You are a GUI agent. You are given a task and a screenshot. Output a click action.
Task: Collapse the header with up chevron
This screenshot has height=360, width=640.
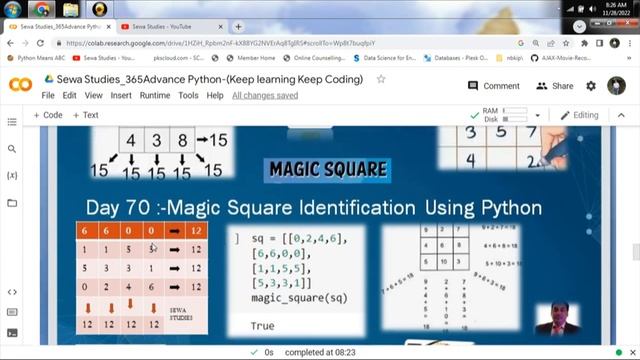coord(621,116)
